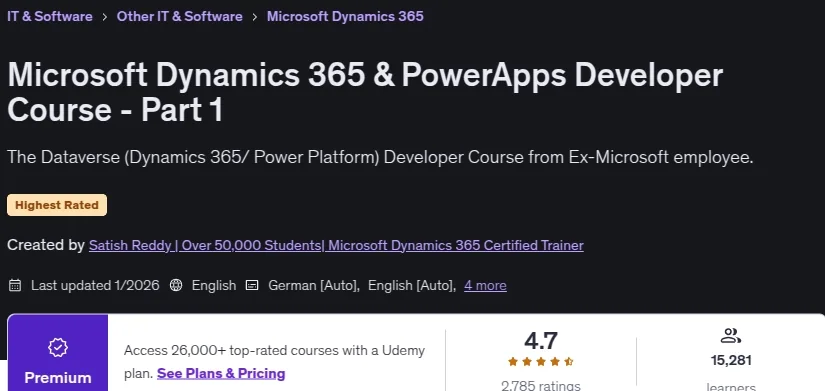Viewport: 825px width, 391px height.
Task: Click the star rating icons under 4.7
Action: pyautogui.click(x=540, y=362)
